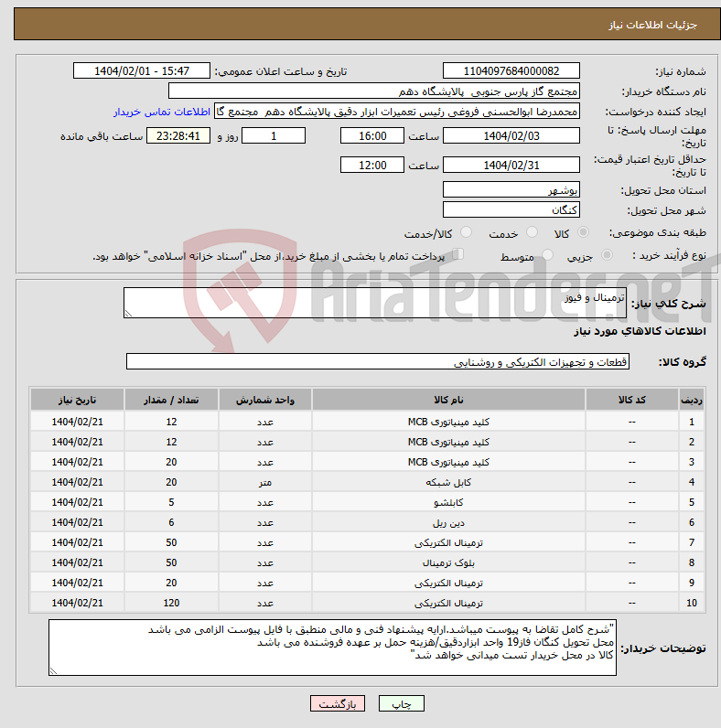Image resolution: width=721 pixels, height=728 pixels.
Task: Click کلید مینیاتوری MCB in row 3
Action: tap(448, 462)
